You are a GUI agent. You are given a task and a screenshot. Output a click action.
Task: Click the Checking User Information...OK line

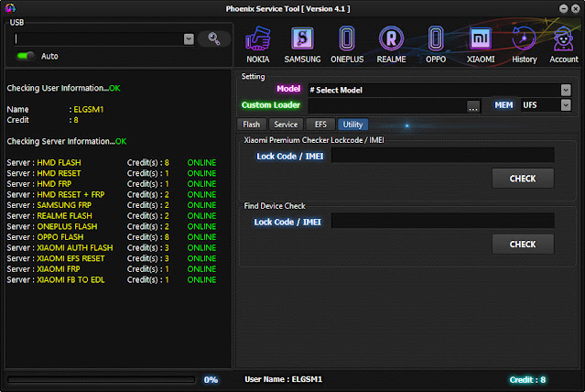(64, 88)
